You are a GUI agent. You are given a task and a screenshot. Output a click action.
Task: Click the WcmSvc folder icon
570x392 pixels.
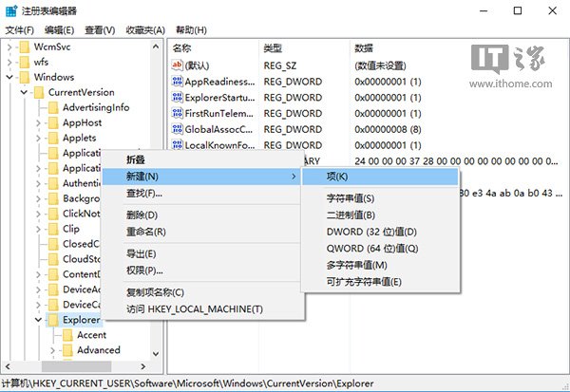pyautogui.click(x=25, y=47)
